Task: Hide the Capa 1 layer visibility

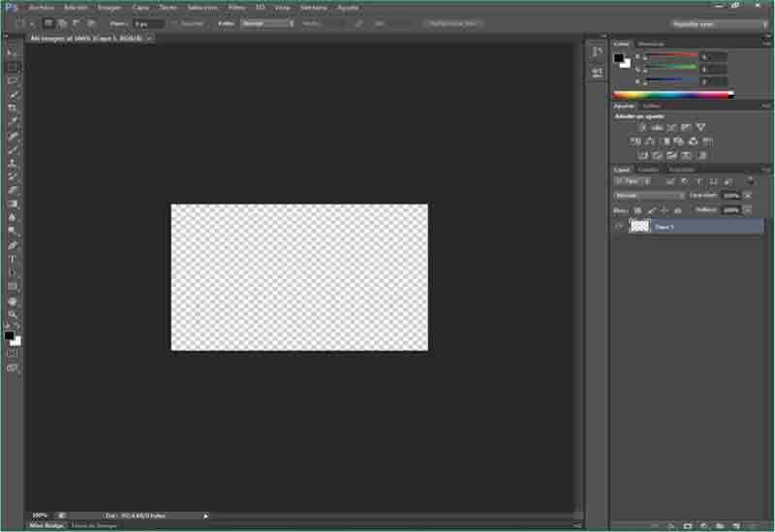Action: pos(620,226)
